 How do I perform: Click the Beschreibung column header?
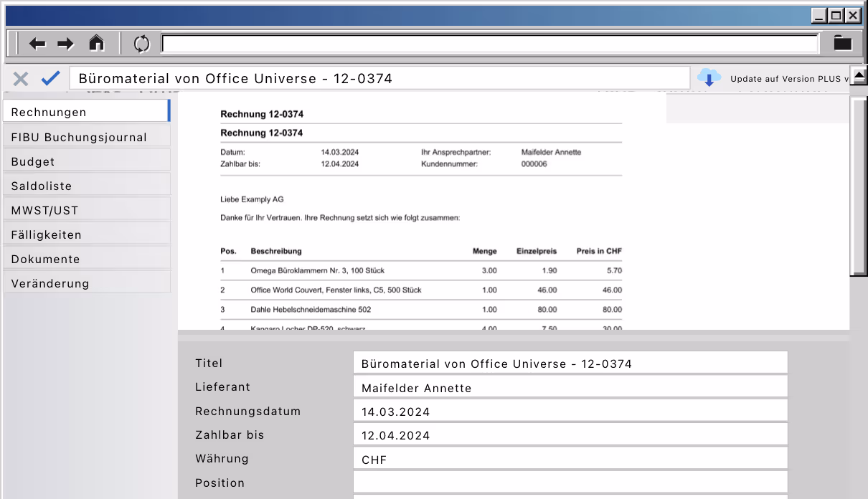[x=276, y=251]
